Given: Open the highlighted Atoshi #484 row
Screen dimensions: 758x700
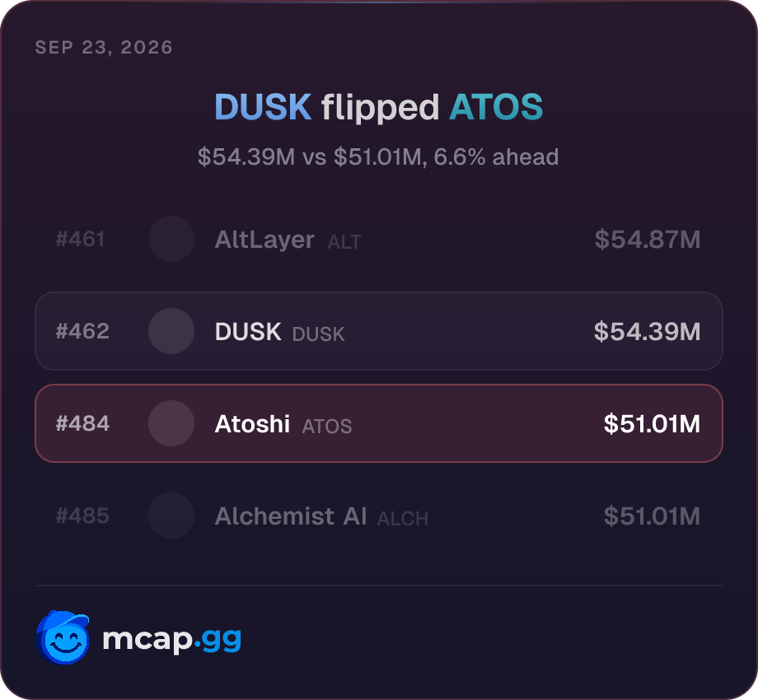Looking at the screenshot, I should (379, 423).
